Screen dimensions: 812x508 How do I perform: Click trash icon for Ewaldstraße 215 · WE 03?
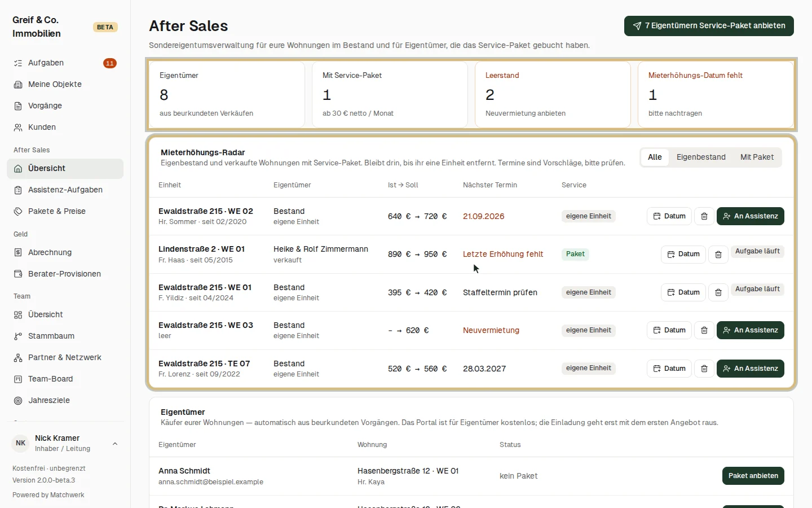pyautogui.click(x=704, y=330)
